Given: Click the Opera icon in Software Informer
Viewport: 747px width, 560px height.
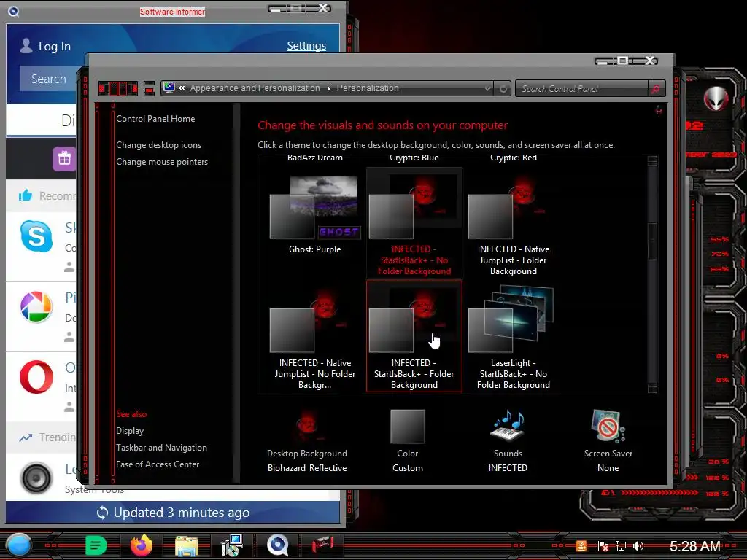Looking at the screenshot, I should coord(36,377).
